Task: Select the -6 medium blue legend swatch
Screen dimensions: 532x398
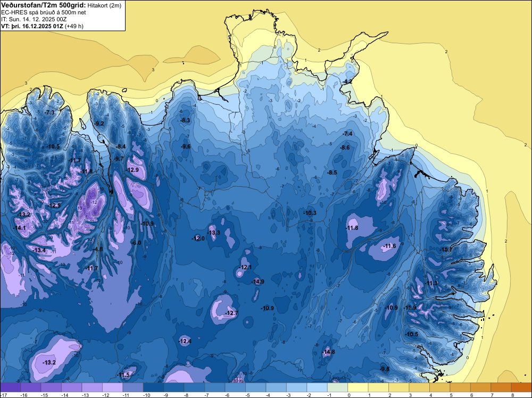Action: click(235, 387)
